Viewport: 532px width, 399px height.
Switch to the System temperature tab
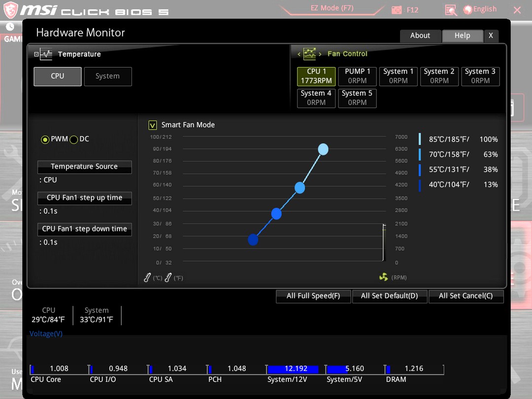pyautogui.click(x=107, y=76)
